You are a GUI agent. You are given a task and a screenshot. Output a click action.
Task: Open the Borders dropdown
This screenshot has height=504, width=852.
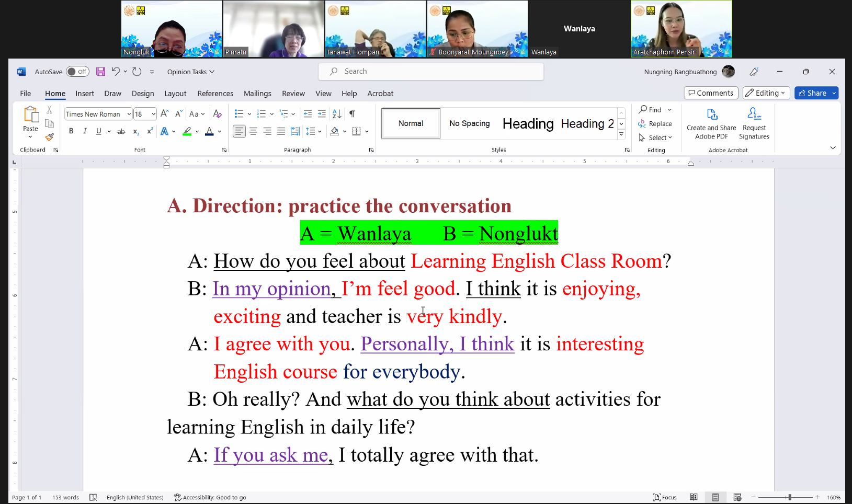point(367,131)
